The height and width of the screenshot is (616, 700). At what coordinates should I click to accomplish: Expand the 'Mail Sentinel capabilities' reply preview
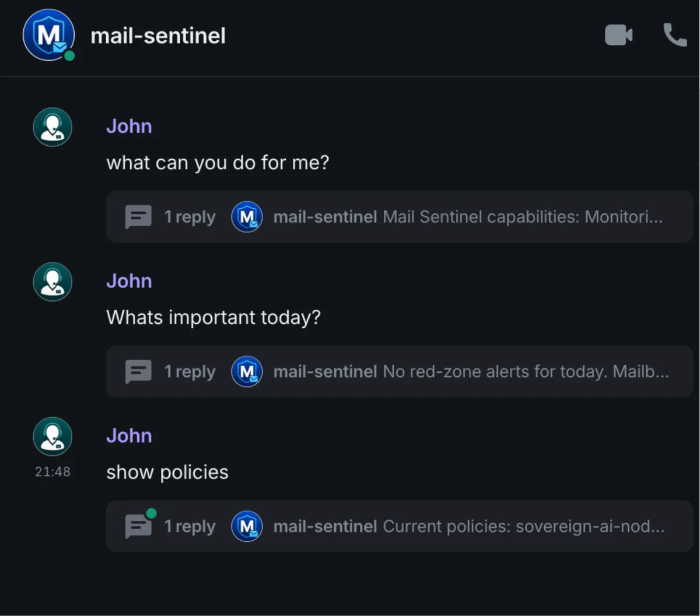click(522, 217)
